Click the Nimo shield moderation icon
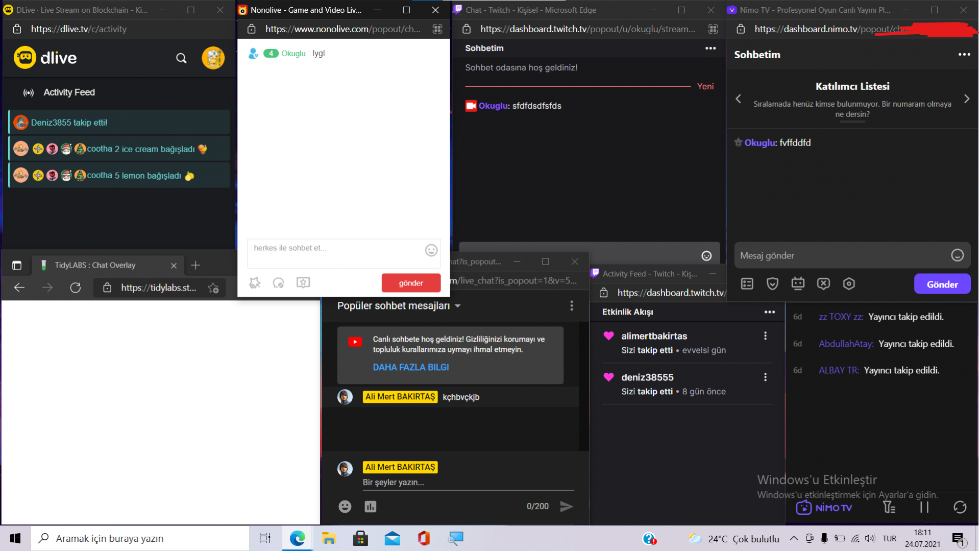The image size is (980, 551). [x=772, y=284]
